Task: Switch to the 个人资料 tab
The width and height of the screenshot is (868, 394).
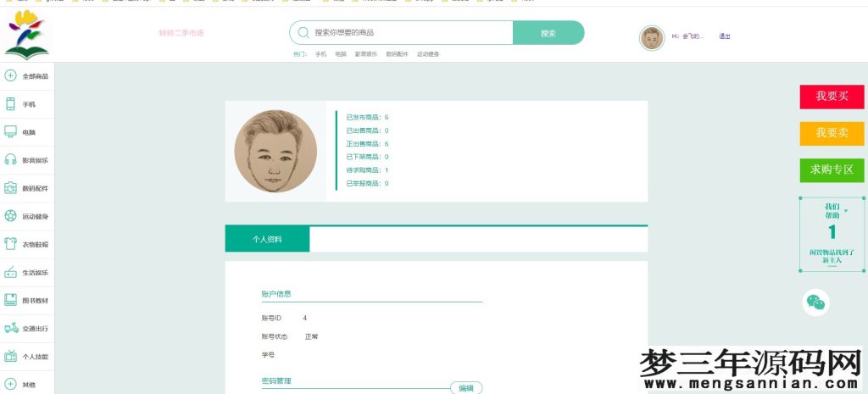Action: point(267,240)
